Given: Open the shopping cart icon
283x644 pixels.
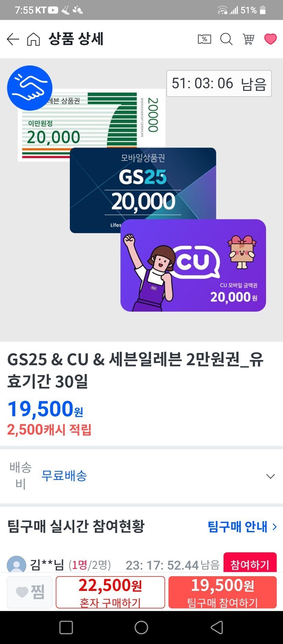Looking at the screenshot, I should (x=249, y=39).
